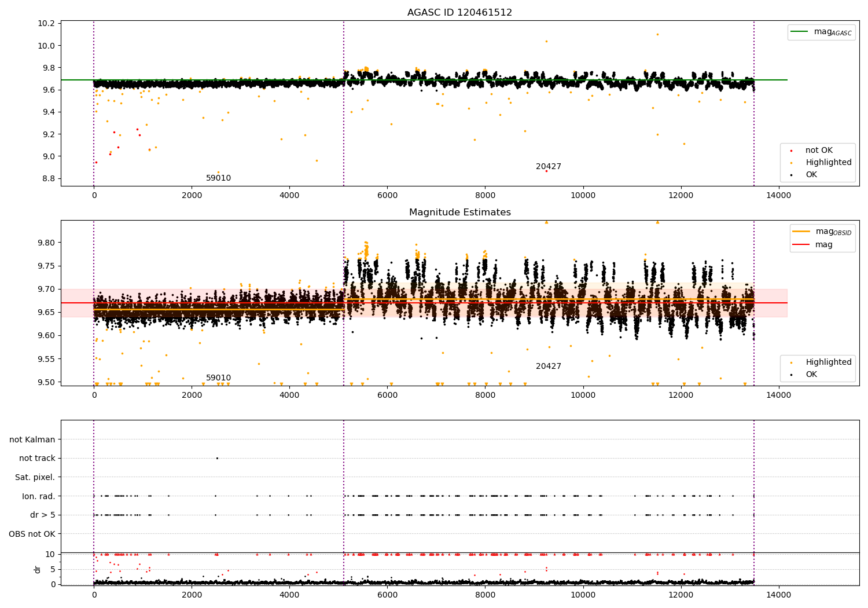Select the mag OBSID legend entry
Viewport: 868px width, 608px height.
click(x=822, y=232)
